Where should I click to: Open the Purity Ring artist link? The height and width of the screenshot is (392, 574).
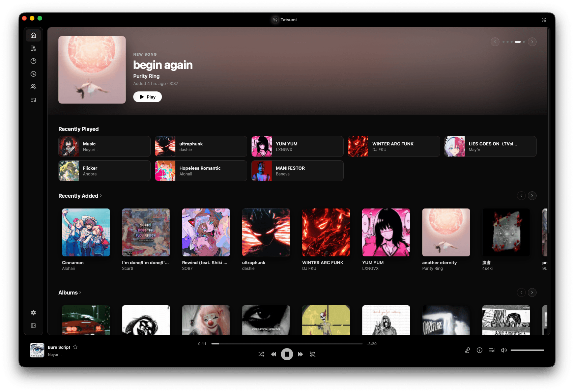(146, 76)
